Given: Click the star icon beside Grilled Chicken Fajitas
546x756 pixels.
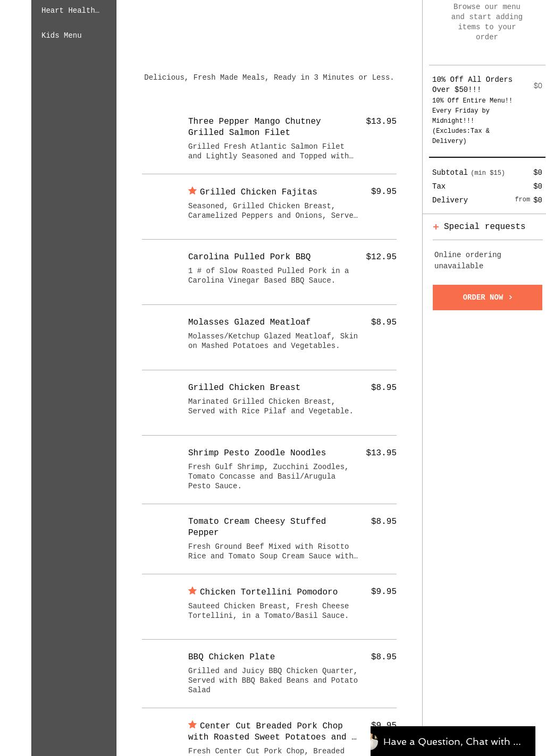Looking at the screenshot, I should [x=192, y=190].
